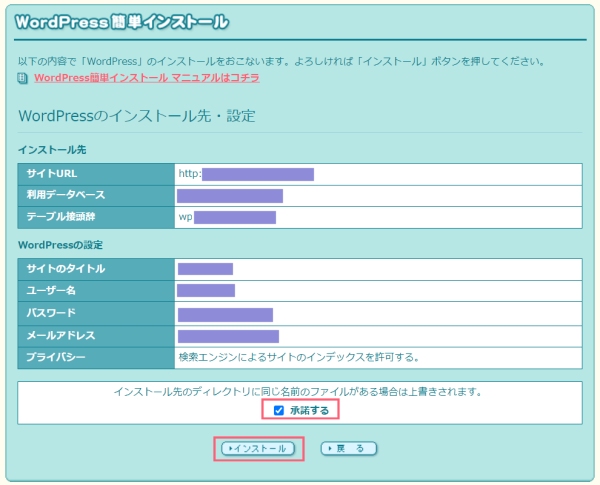The height and width of the screenshot is (485, 600).
Task: Click the パスワード value cell
Action: click(x=225, y=314)
